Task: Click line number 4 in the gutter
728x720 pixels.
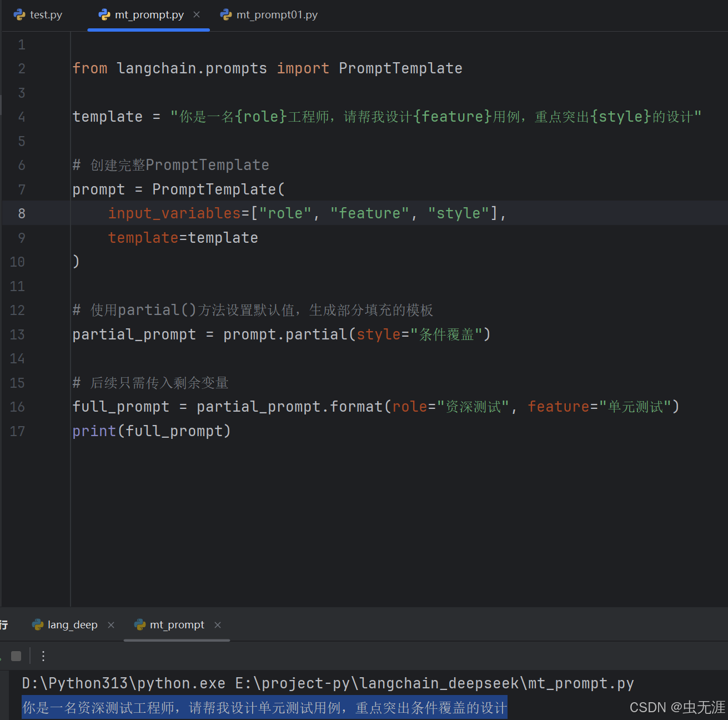Action: pyautogui.click(x=22, y=117)
